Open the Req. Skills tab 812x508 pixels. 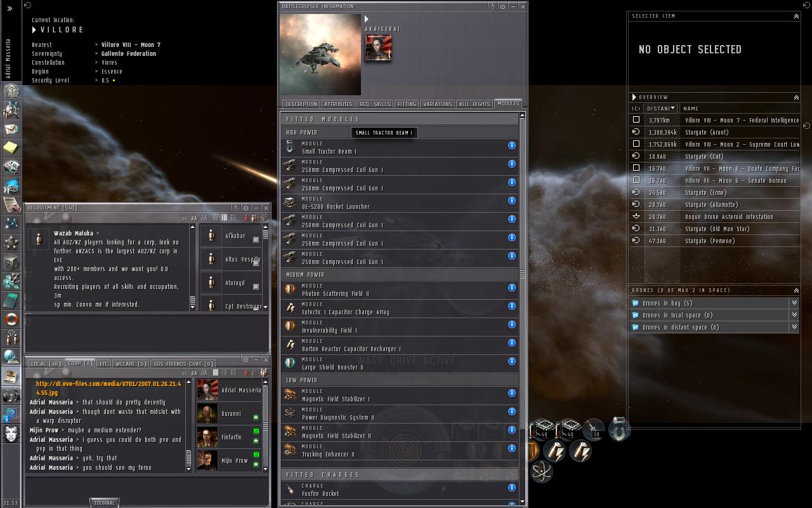click(374, 104)
